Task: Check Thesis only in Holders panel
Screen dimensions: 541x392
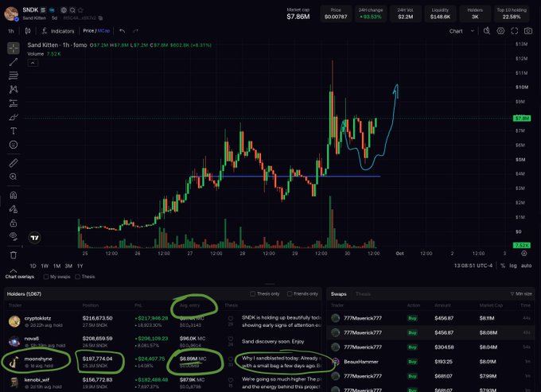Action: [x=252, y=293]
